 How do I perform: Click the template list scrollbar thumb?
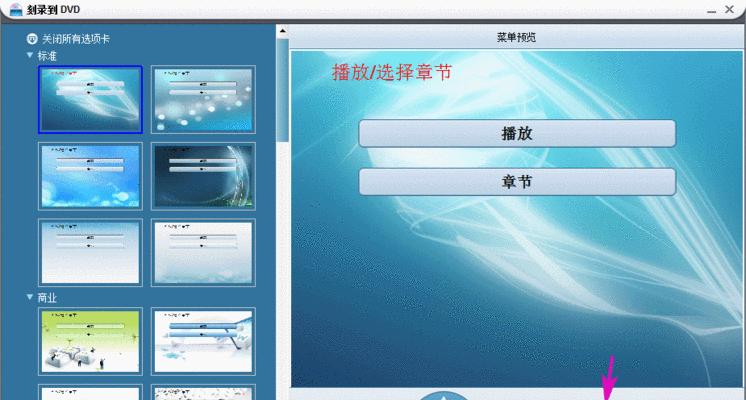coord(283,90)
